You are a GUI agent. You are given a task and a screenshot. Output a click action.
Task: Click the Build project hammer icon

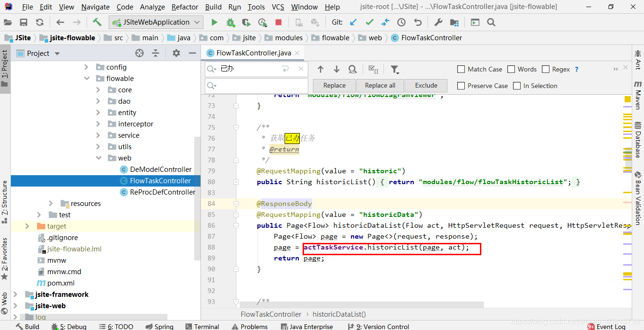[x=97, y=22]
